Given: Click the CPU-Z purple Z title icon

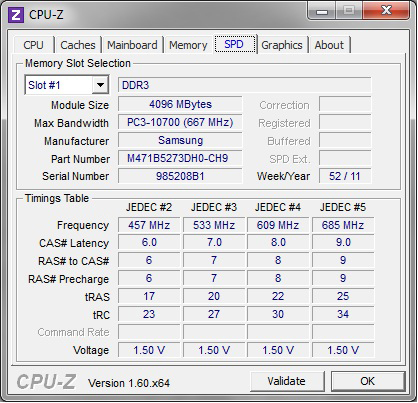Looking at the screenshot, I should [16, 15].
